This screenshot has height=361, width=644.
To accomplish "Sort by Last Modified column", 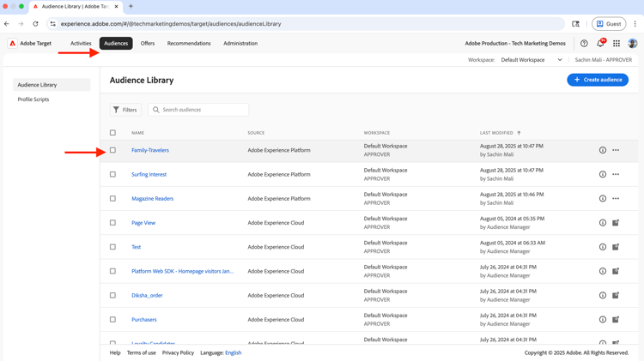I will pyautogui.click(x=497, y=133).
